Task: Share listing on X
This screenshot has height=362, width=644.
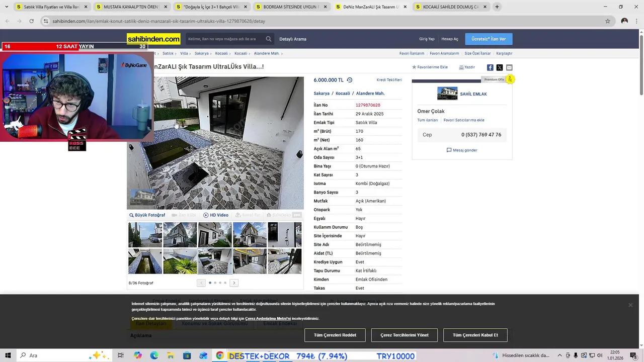Action: 500,67
